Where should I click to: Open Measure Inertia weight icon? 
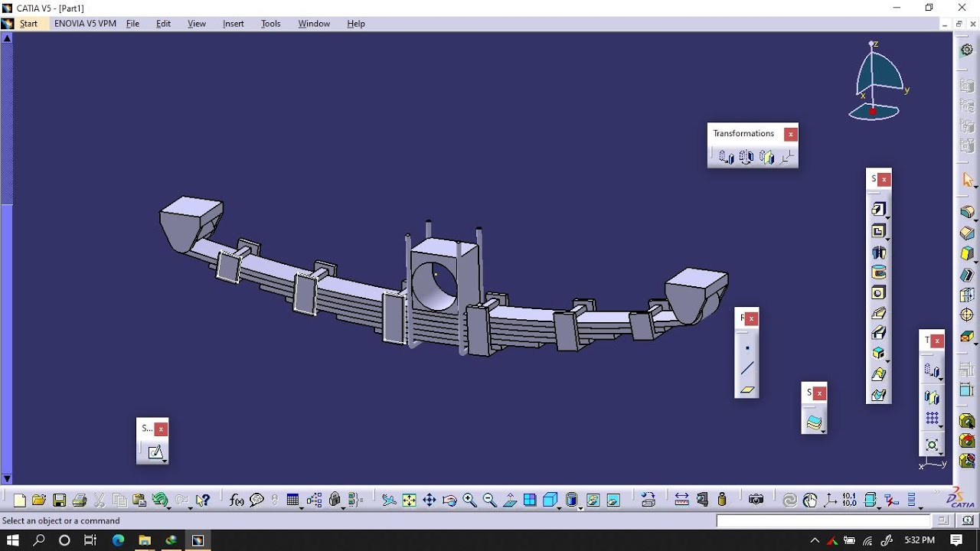[x=722, y=500]
